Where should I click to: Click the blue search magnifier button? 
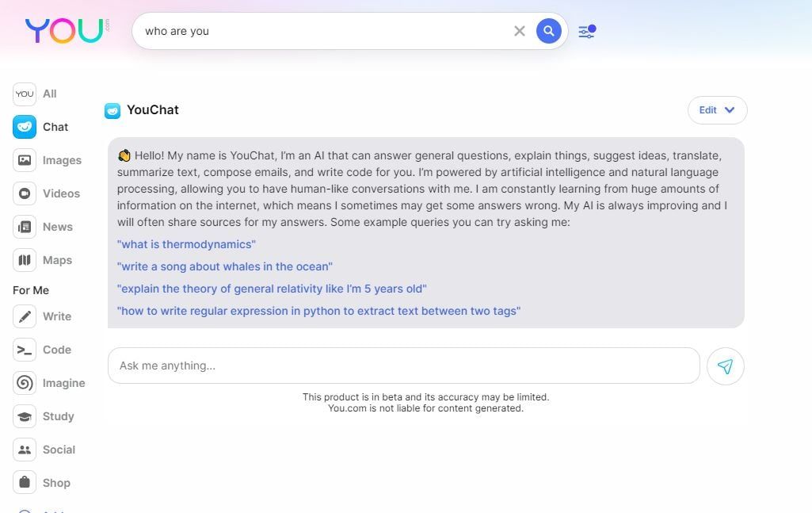coord(548,31)
